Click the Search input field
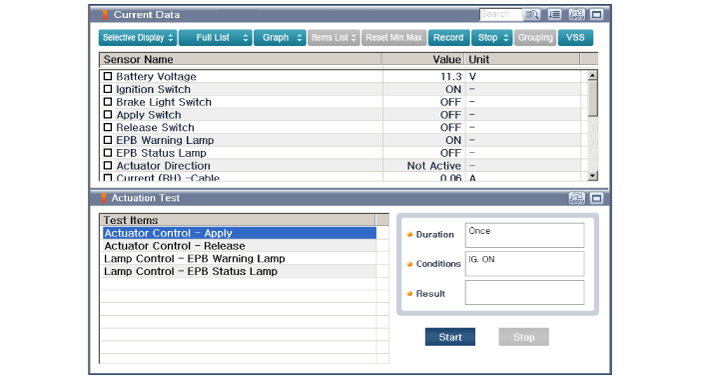 point(500,14)
